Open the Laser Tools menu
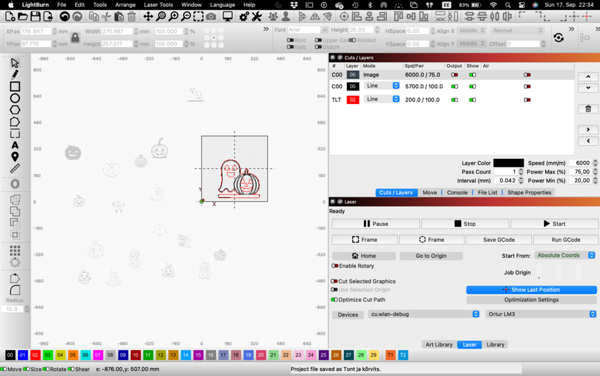The width and height of the screenshot is (600, 376). [x=158, y=5]
